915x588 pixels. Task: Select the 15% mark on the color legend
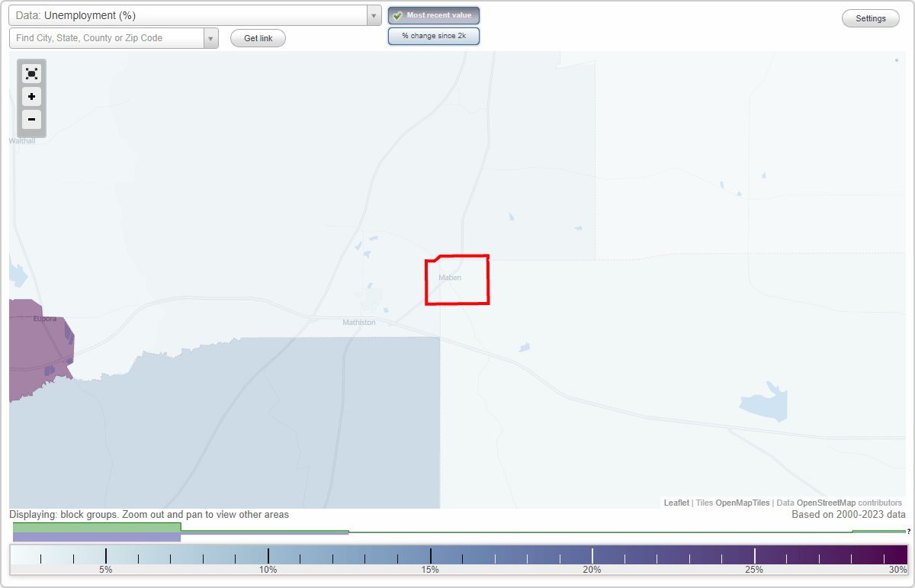(429, 554)
